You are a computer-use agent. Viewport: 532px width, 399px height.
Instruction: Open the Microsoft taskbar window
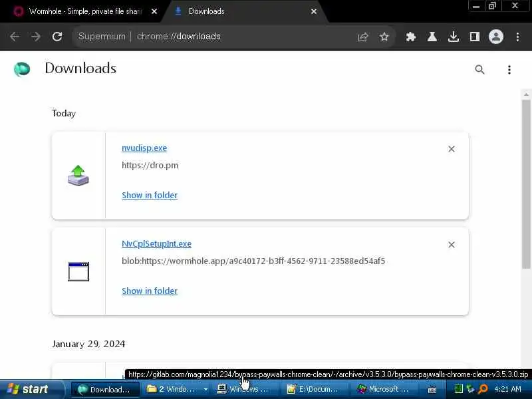point(384,390)
